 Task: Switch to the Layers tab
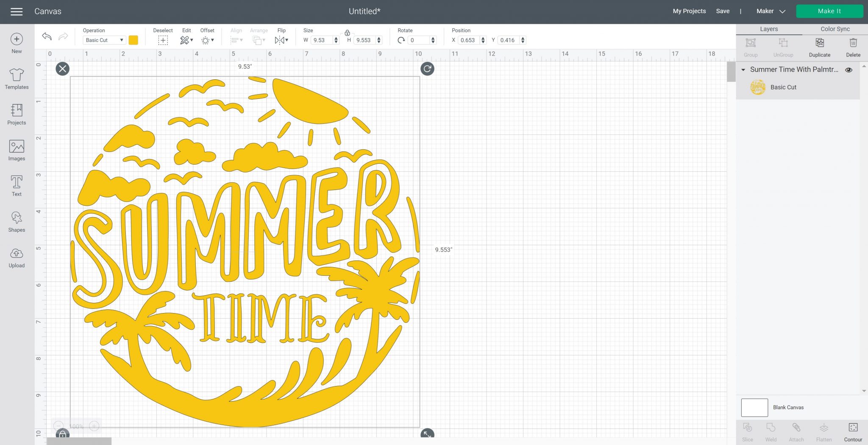[x=769, y=29]
